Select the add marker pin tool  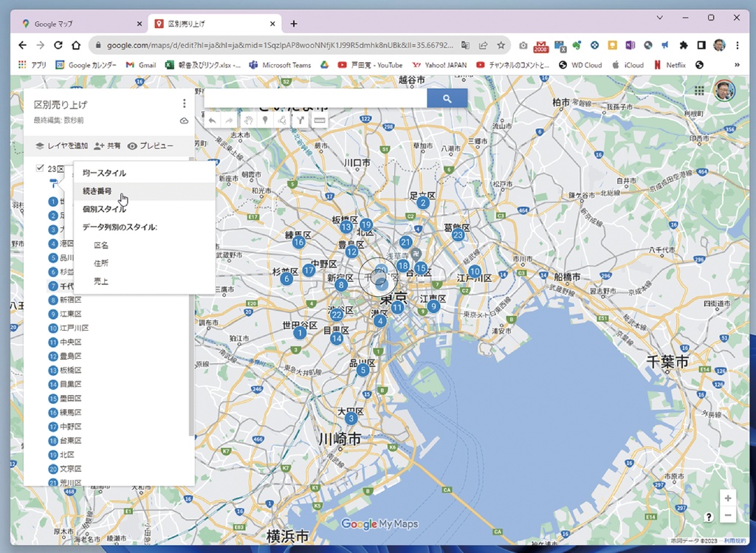click(265, 120)
